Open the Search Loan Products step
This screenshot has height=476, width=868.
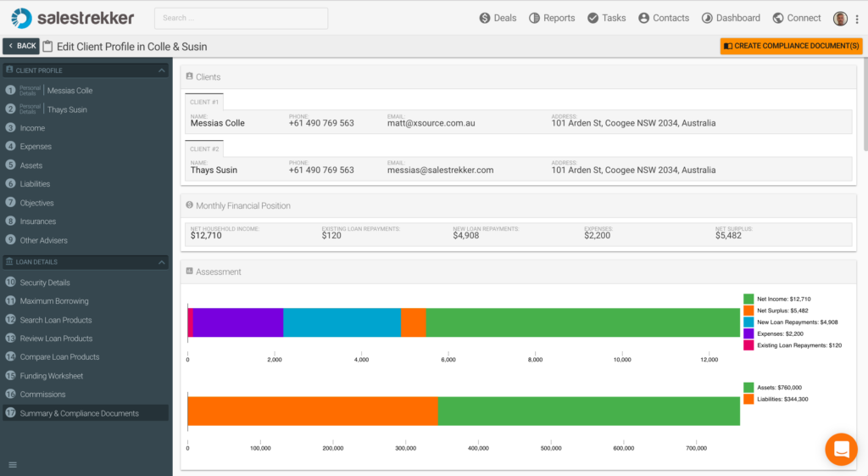[86, 320]
